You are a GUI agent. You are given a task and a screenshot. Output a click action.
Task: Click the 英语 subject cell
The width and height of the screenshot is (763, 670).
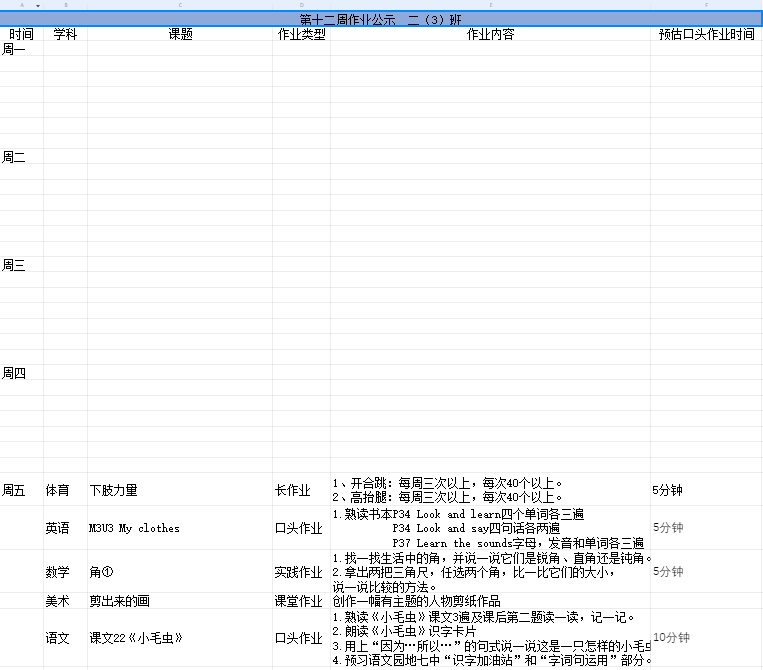pos(66,528)
